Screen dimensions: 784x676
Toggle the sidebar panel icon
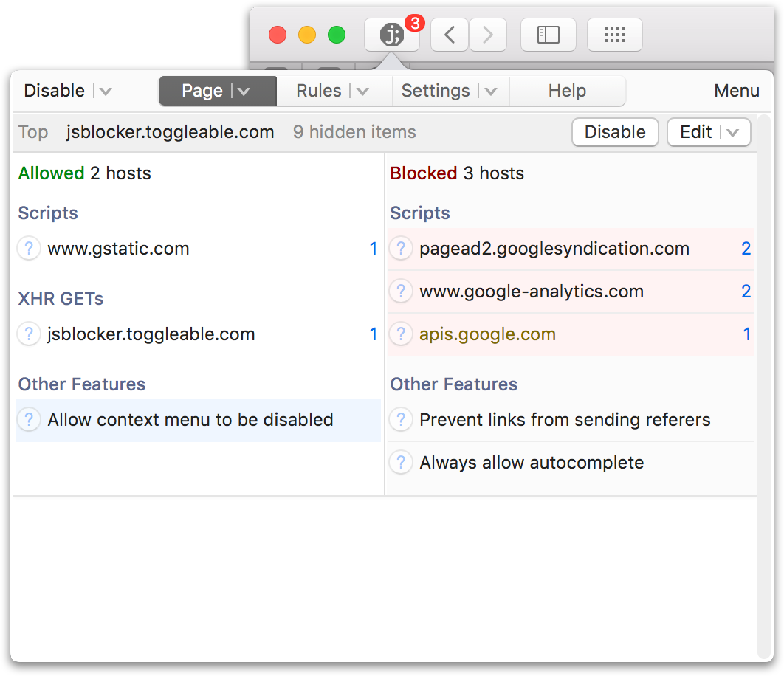[548, 35]
